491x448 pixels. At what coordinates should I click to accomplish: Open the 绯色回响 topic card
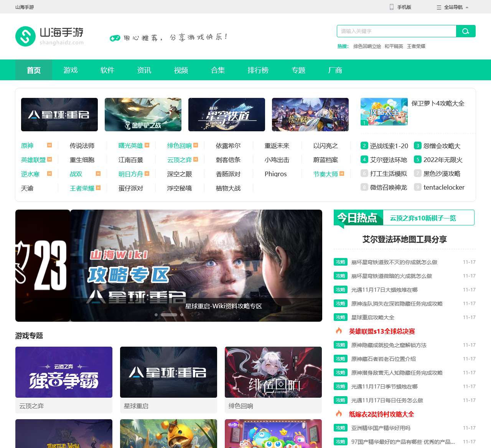(273, 379)
